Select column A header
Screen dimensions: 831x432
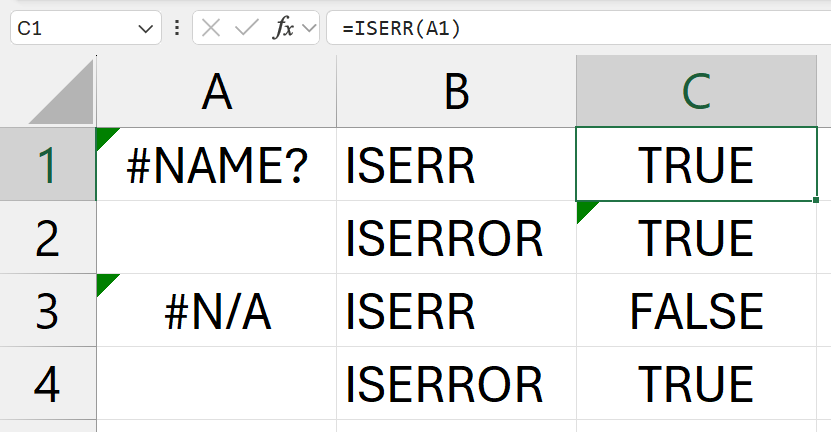click(216, 92)
